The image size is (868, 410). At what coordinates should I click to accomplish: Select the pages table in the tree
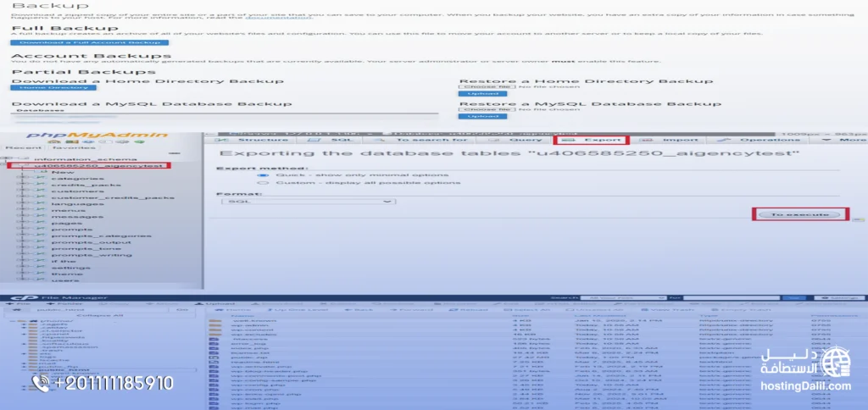pos(67,223)
